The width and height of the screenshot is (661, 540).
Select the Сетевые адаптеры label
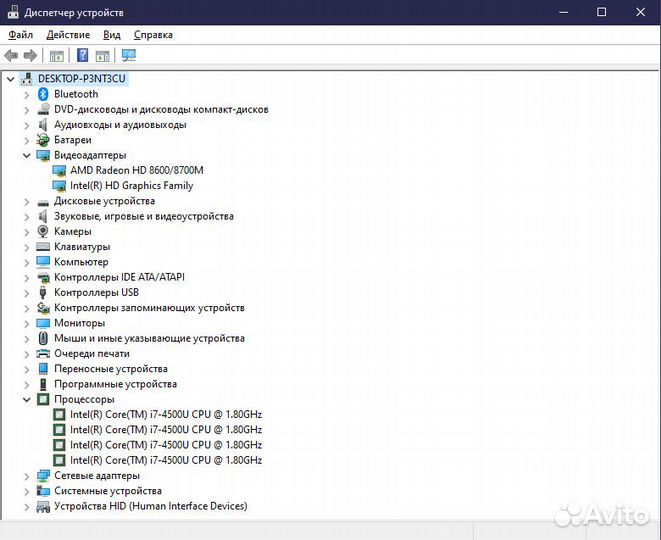click(97, 476)
